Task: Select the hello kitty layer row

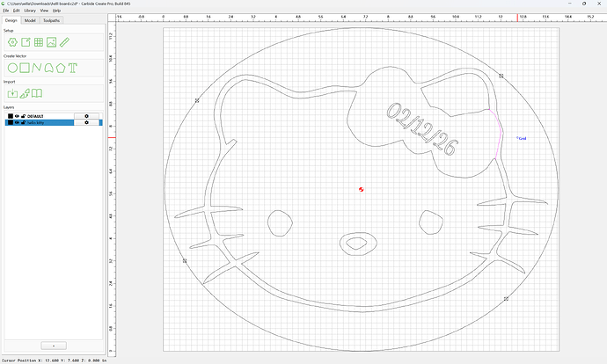Action: point(54,122)
